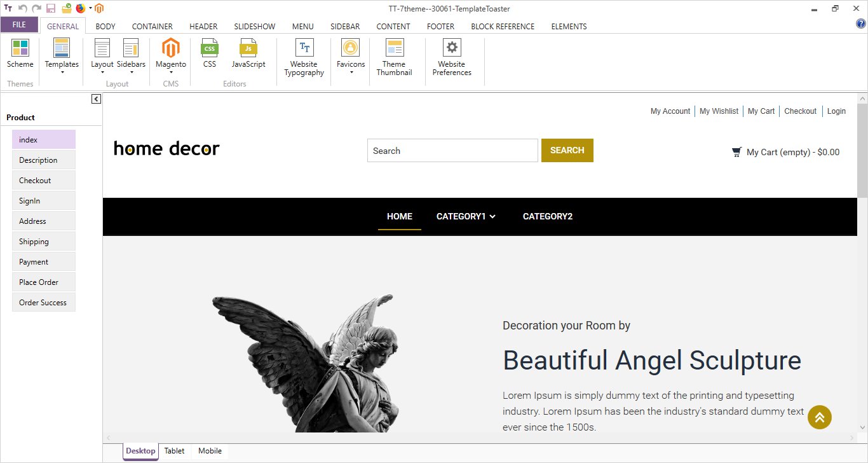Viewport: 868px width, 463px height.
Task: Click the SEARCH button in preview
Action: coord(567,150)
